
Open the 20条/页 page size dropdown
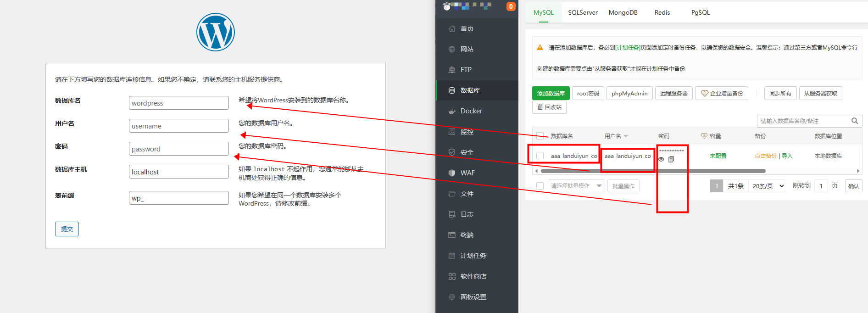(x=768, y=186)
